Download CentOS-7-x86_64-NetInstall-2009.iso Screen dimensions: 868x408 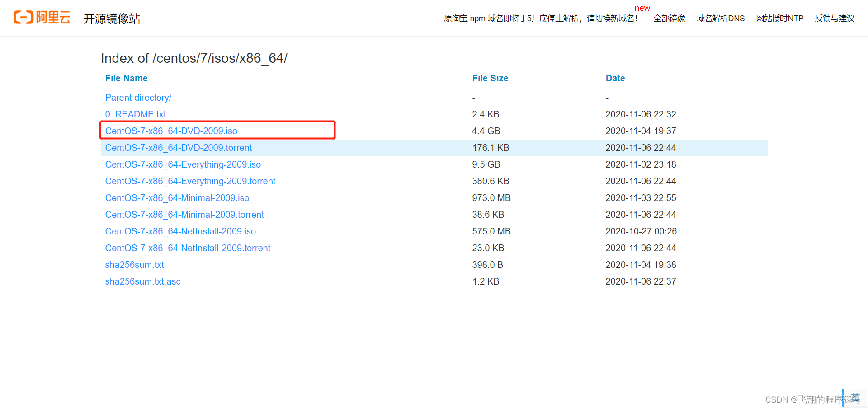(180, 231)
